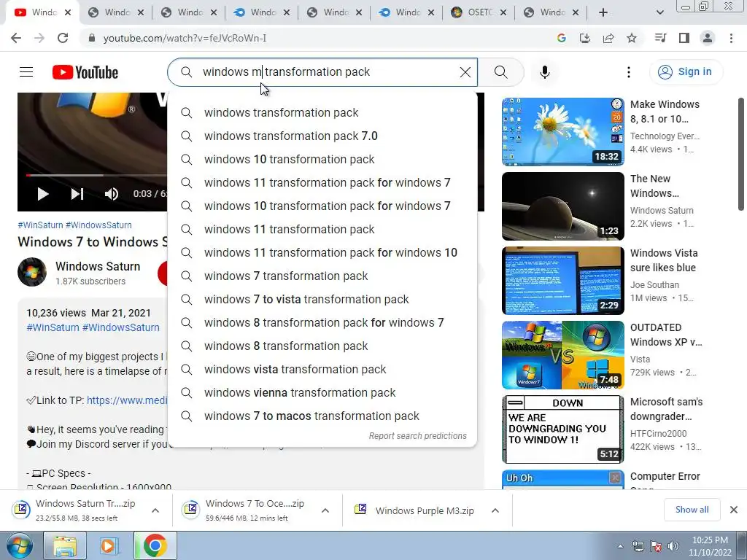Click the Chrome taskbar icon
This screenshot has height=560, width=747.
(155, 545)
